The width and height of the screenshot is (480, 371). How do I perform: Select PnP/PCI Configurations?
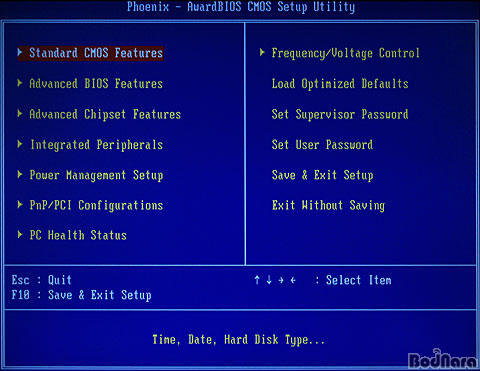(x=96, y=205)
